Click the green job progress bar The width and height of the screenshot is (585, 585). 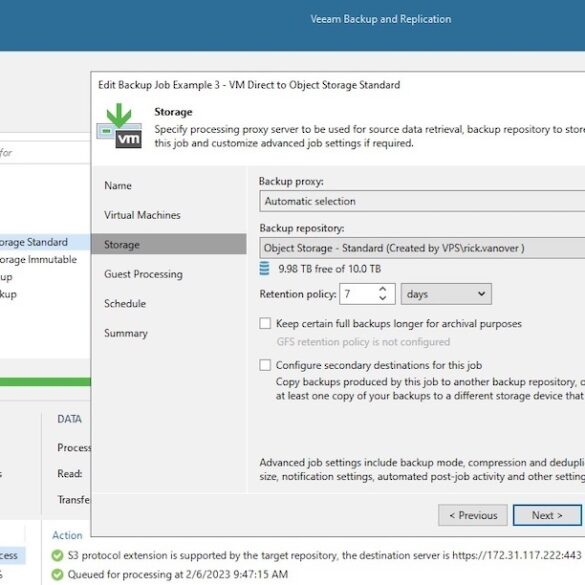45,382
